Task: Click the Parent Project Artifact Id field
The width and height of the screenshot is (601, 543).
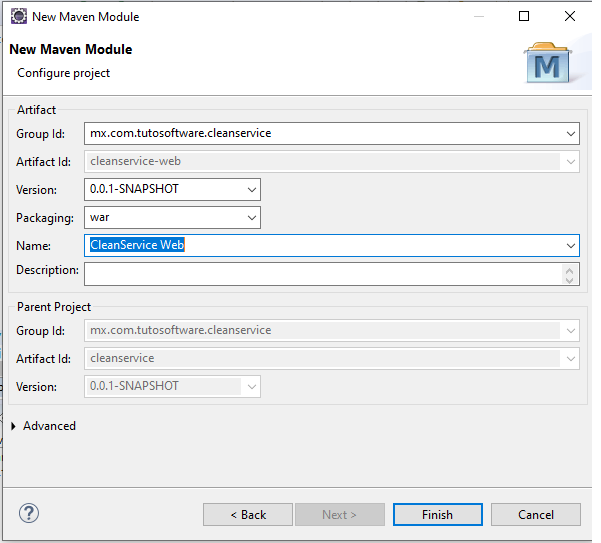Action: (320, 358)
